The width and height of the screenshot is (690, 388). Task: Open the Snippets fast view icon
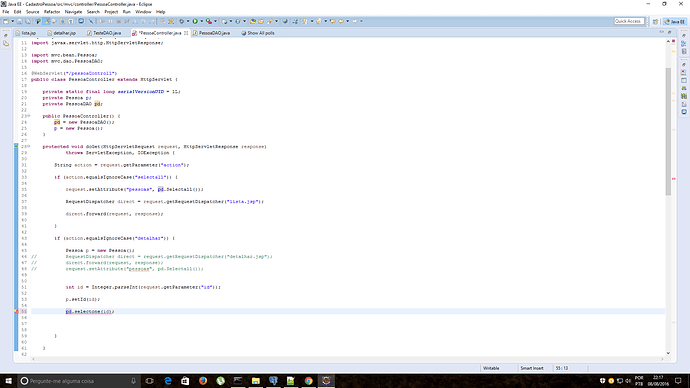click(x=684, y=104)
